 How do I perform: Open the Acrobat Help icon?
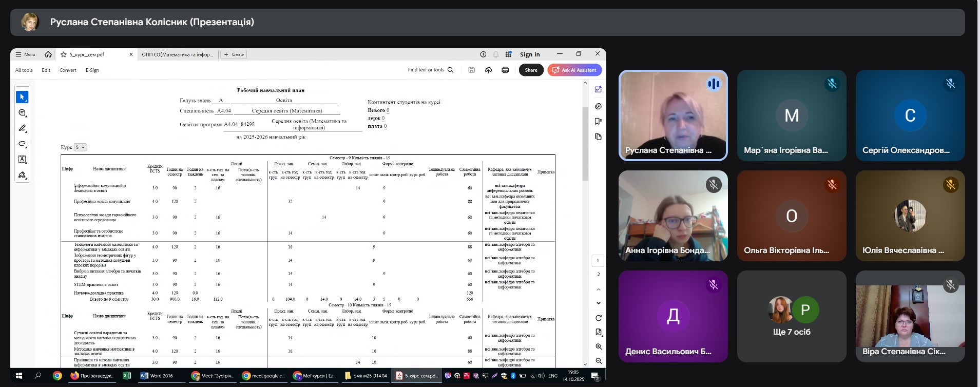(483, 54)
